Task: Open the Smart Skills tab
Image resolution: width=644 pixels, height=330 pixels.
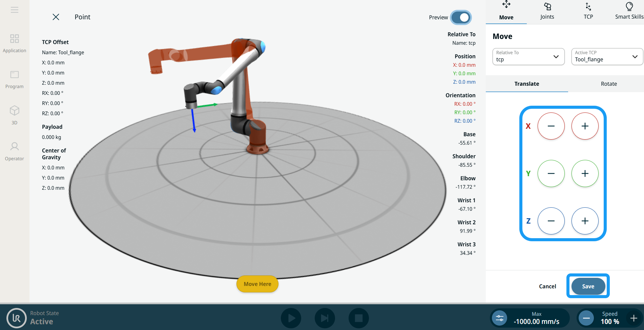Action: (x=629, y=12)
